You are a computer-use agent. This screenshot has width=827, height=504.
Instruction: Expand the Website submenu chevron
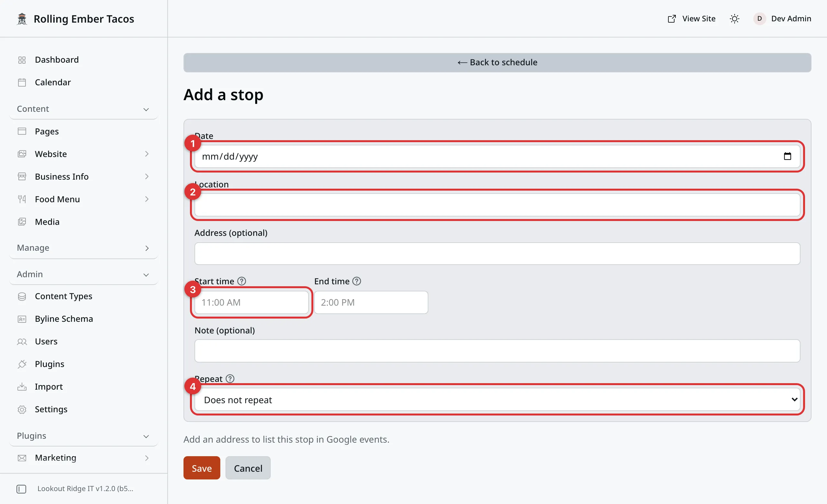pos(147,154)
